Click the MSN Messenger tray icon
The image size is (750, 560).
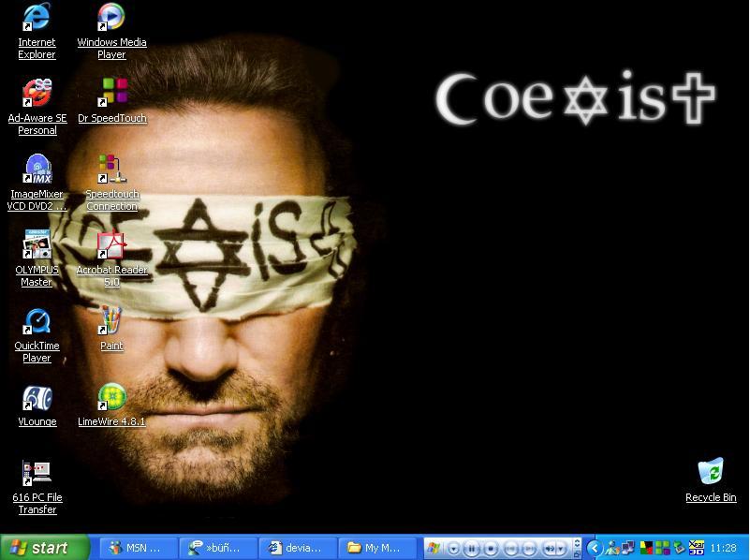point(611,548)
